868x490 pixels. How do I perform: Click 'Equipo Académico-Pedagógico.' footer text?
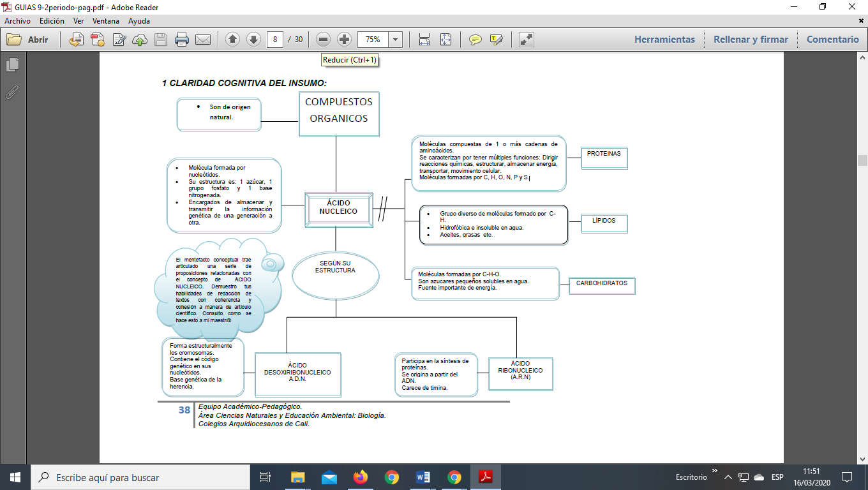pyautogui.click(x=250, y=406)
